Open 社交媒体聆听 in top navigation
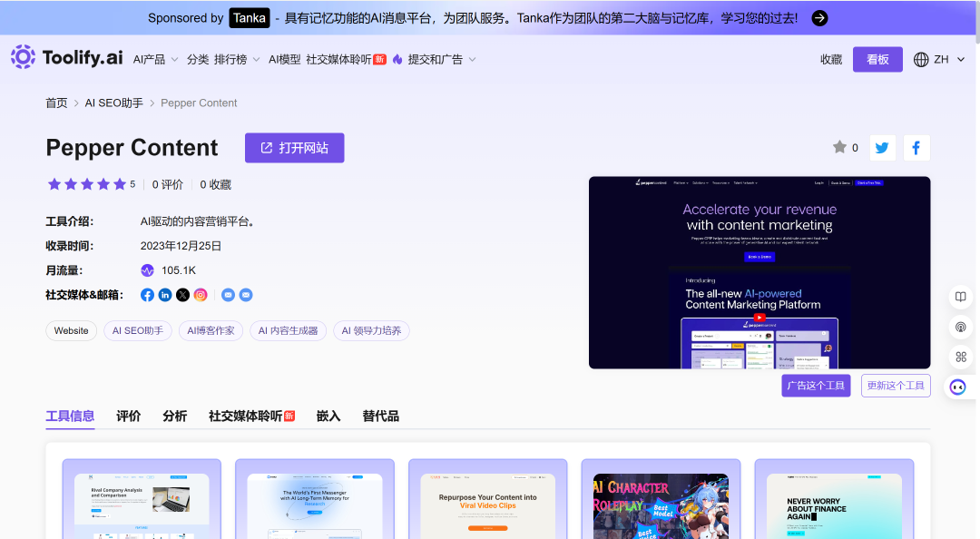Viewport: 980px width, 539px height. tap(346, 59)
